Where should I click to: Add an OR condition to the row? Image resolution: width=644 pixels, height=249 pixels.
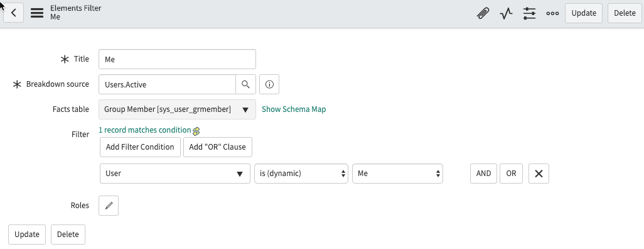511,174
